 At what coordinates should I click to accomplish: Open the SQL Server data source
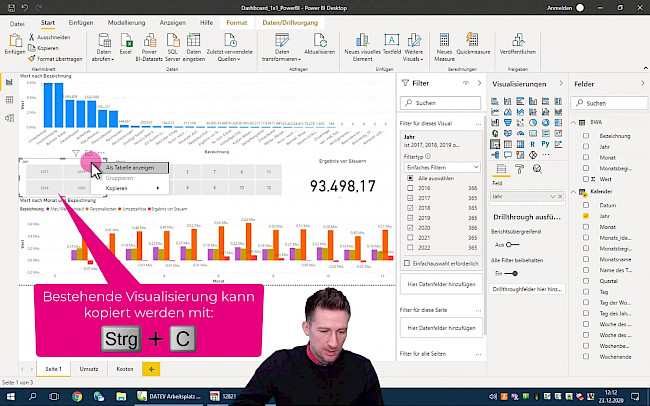point(173,44)
